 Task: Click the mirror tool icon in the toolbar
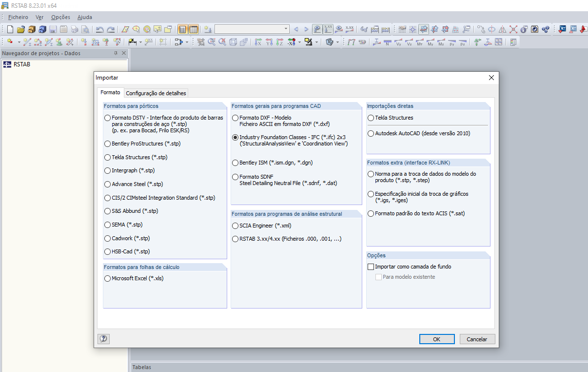pos(502,29)
